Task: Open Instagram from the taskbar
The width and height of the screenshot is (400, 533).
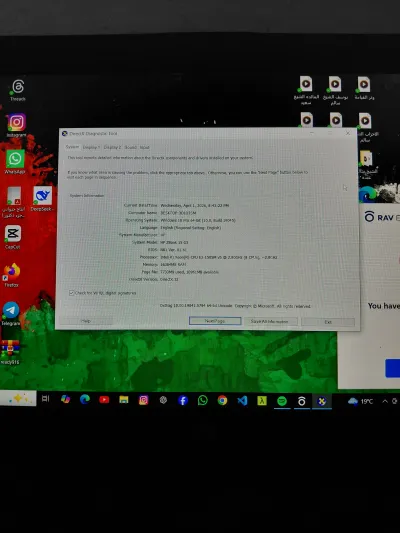Action: [x=143, y=400]
